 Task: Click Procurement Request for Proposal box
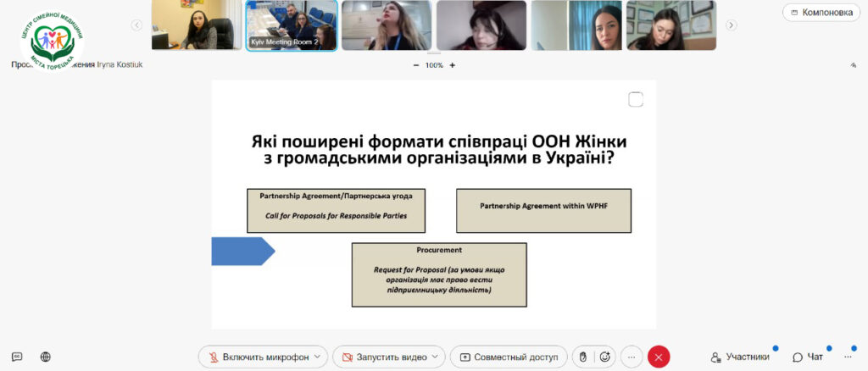click(439, 274)
